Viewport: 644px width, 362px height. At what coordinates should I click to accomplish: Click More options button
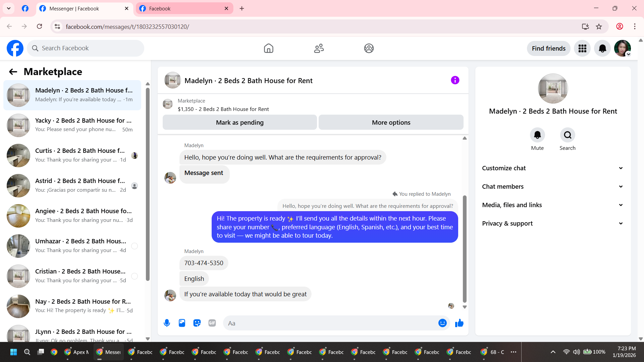point(391,123)
